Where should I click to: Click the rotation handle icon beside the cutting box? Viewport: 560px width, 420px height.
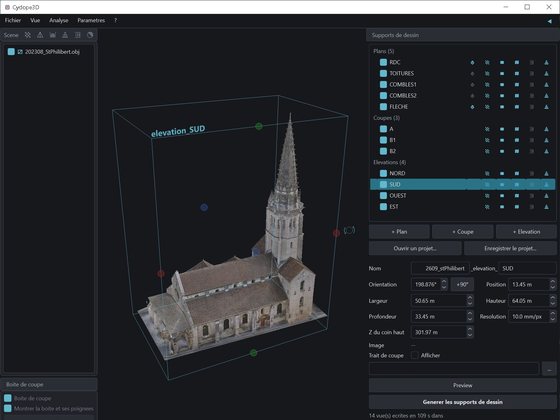point(349,230)
